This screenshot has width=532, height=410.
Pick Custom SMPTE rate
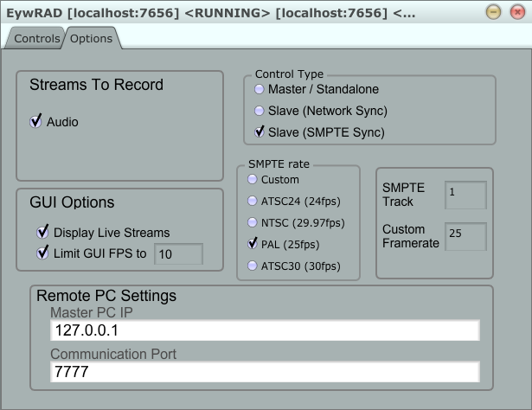(252, 179)
